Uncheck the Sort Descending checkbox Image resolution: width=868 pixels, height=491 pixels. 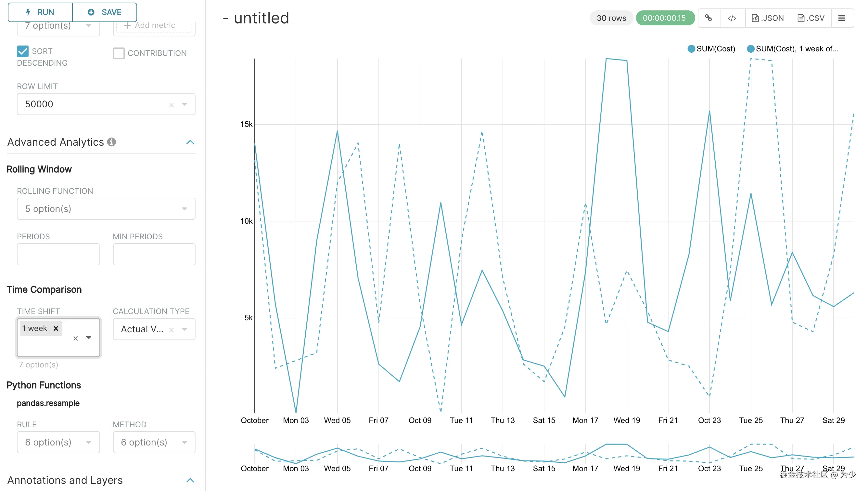tap(22, 51)
